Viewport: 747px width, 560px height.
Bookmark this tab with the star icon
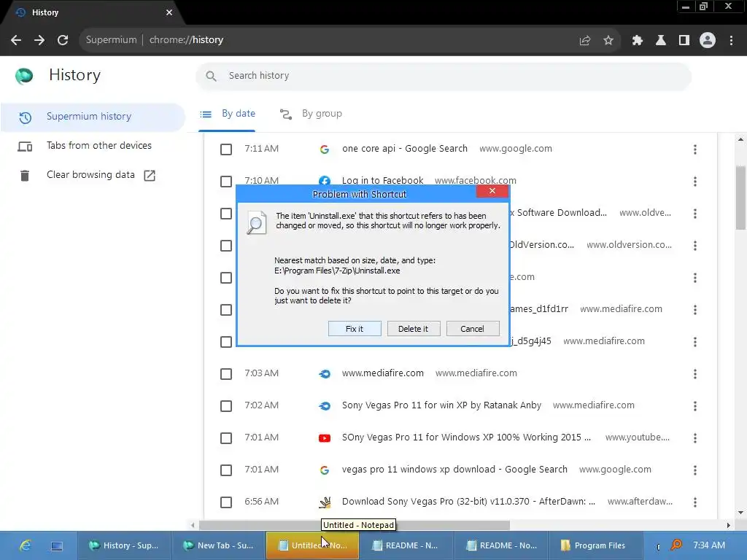(608, 41)
